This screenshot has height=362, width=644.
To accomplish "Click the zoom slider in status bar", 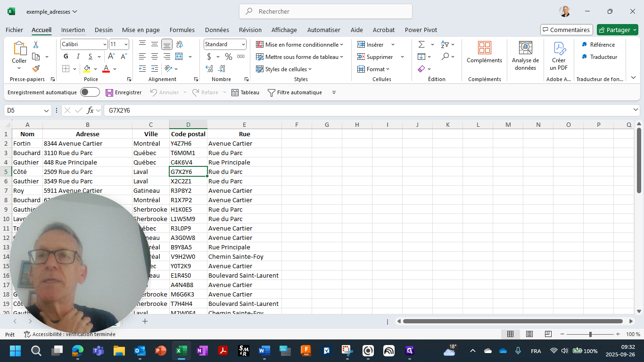I will (590, 334).
